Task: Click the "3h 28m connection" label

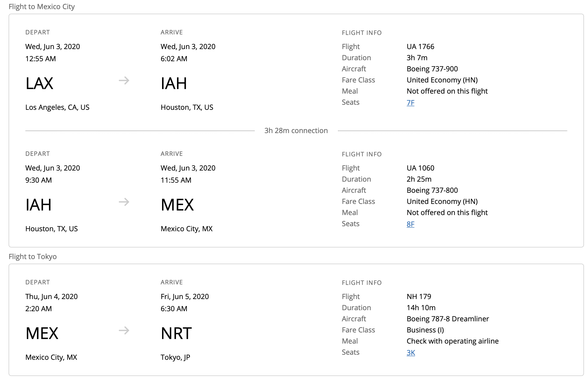Action: tap(296, 131)
